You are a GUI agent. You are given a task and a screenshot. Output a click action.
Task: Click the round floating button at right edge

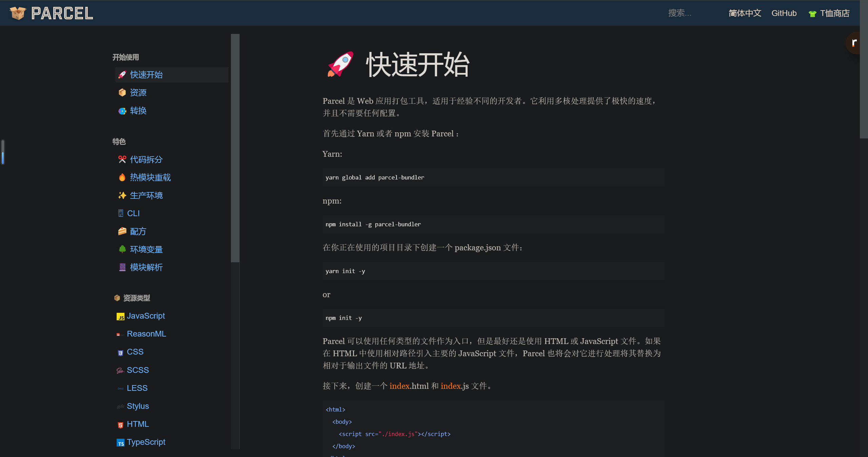(x=854, y=43)
